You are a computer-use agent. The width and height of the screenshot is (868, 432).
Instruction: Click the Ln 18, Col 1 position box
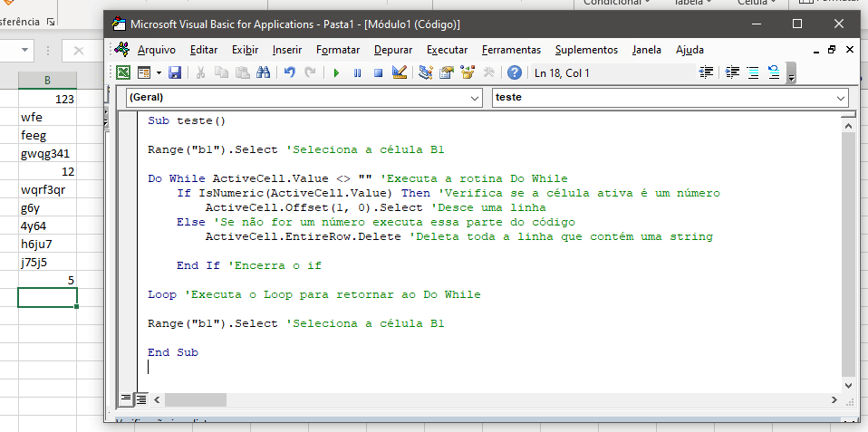612,72
